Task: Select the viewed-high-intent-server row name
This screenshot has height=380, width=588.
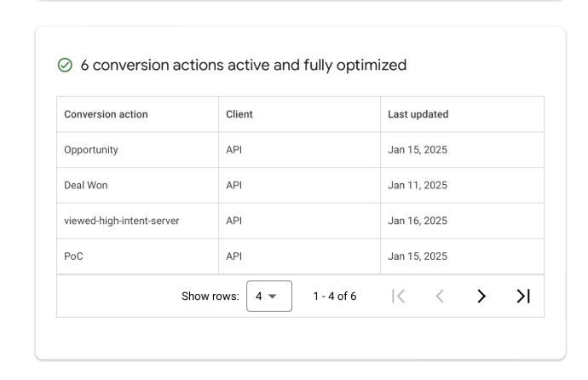Action: coord(122,221)
